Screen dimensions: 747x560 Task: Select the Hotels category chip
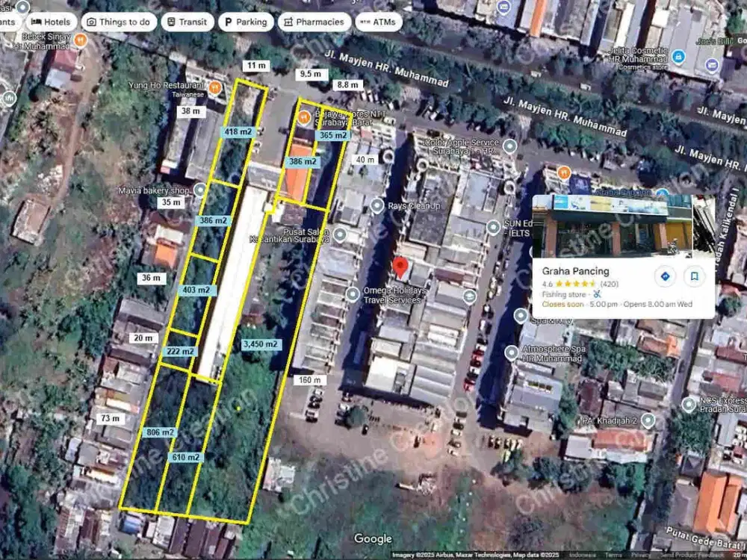click(52, 22)
